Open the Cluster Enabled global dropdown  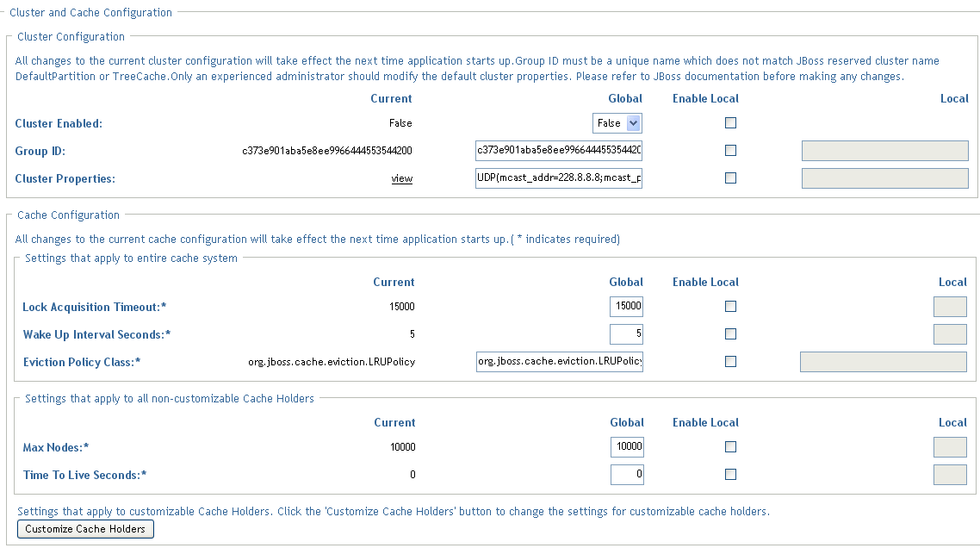(617, 123)
